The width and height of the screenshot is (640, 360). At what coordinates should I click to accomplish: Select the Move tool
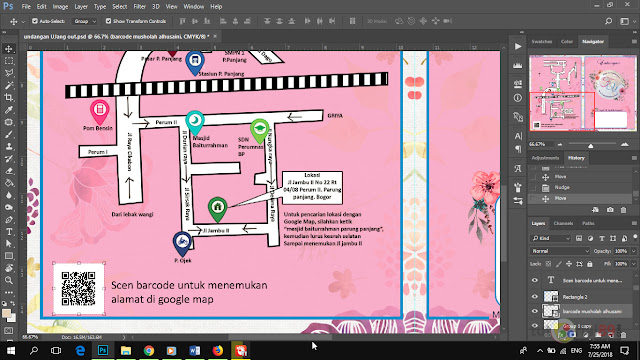pos(9,49)
